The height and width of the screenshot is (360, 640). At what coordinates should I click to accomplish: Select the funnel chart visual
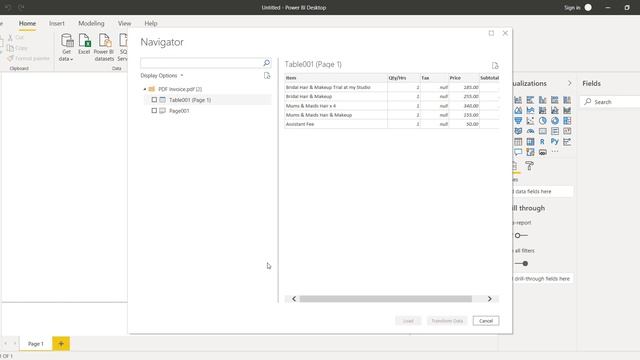pyautogui.click(x=518, y=121)
